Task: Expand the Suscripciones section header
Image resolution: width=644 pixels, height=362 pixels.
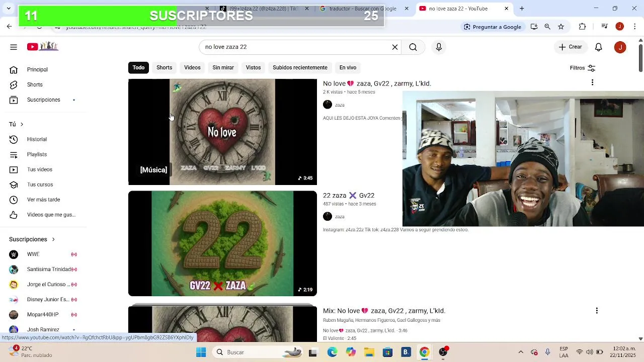Action: (x=32, y=239)
